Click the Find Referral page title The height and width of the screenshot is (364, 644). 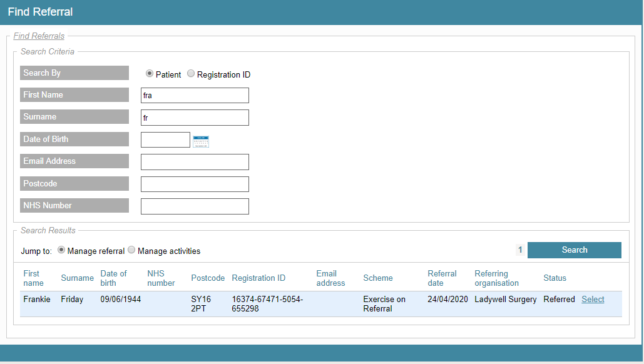pyautogui.click(x=40, y=12)
